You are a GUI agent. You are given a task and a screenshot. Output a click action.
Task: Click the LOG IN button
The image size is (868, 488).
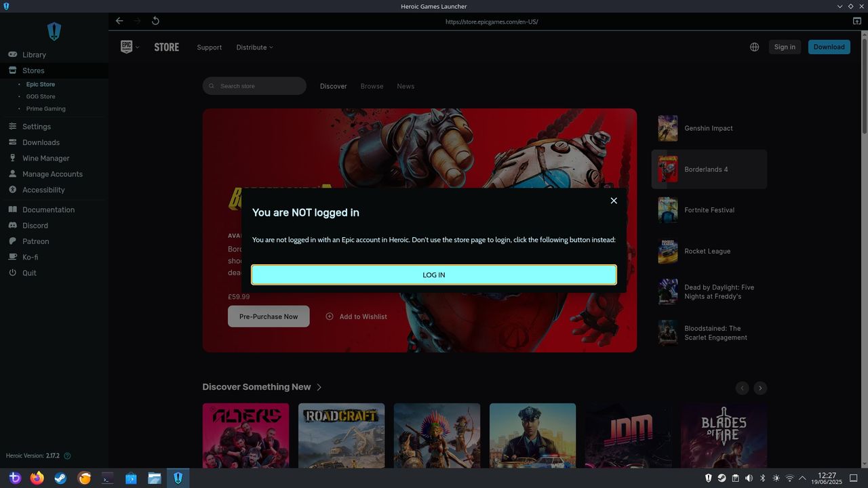(434, 274)
